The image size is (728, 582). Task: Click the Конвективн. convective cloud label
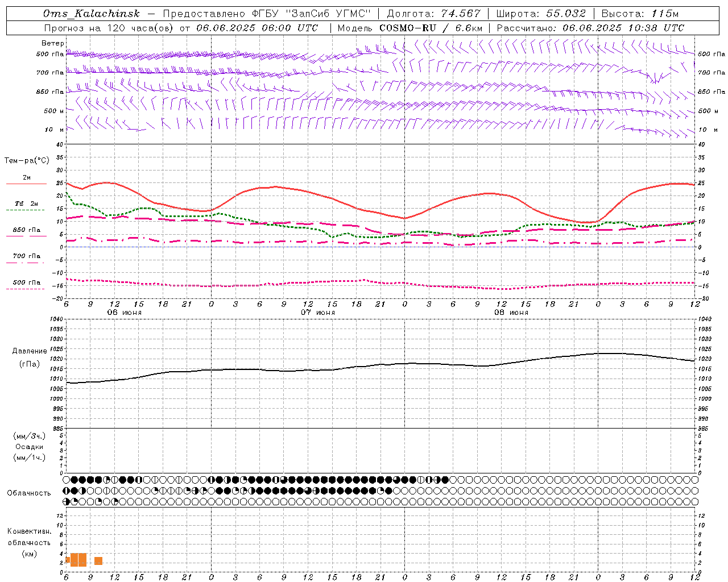(x=29, y=531)
